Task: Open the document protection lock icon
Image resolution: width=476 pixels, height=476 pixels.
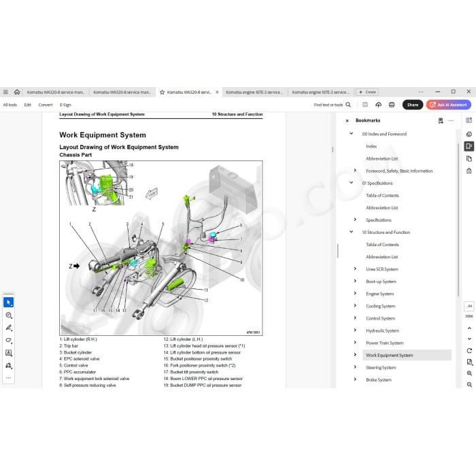Action: 469,171
